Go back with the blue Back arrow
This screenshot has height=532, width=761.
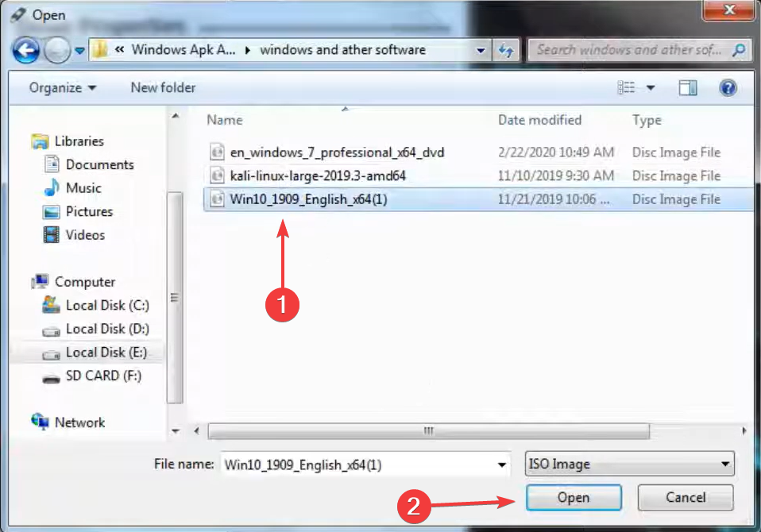tap(26, 50)
